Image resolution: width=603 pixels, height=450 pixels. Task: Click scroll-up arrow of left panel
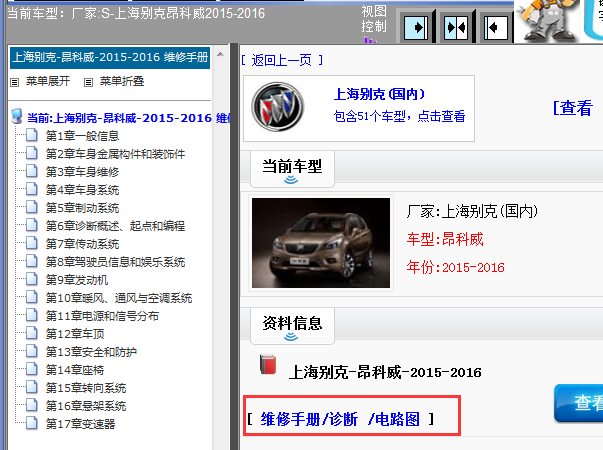[x=220, y=54]
